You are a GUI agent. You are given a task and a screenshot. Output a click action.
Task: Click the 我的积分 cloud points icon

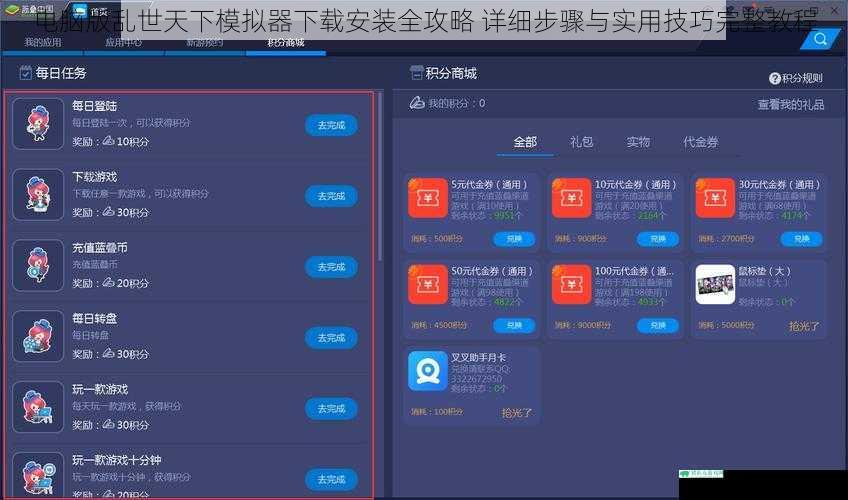click(417, 103)
